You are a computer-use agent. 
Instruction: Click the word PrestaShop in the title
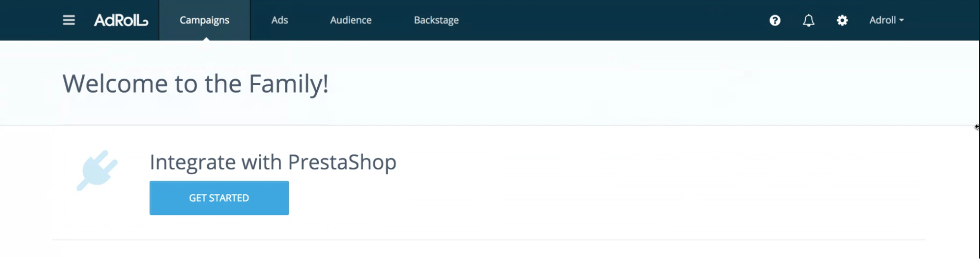tap(342, 163)
